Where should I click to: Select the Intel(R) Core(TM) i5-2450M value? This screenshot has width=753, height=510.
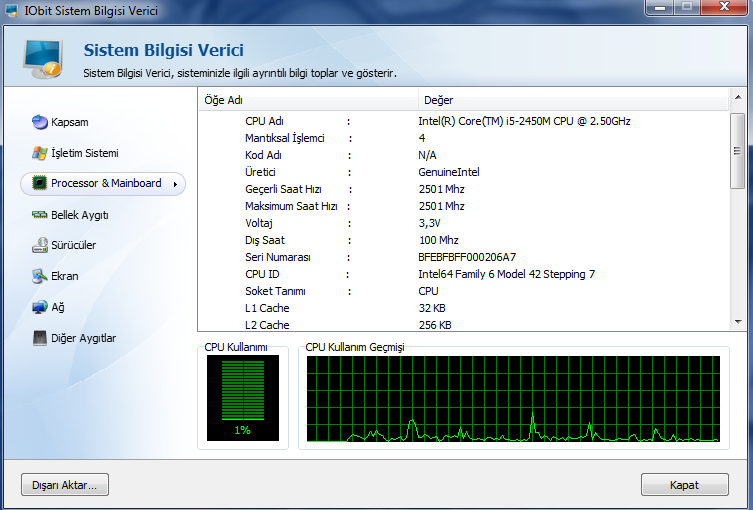click(x=524, y=121)
